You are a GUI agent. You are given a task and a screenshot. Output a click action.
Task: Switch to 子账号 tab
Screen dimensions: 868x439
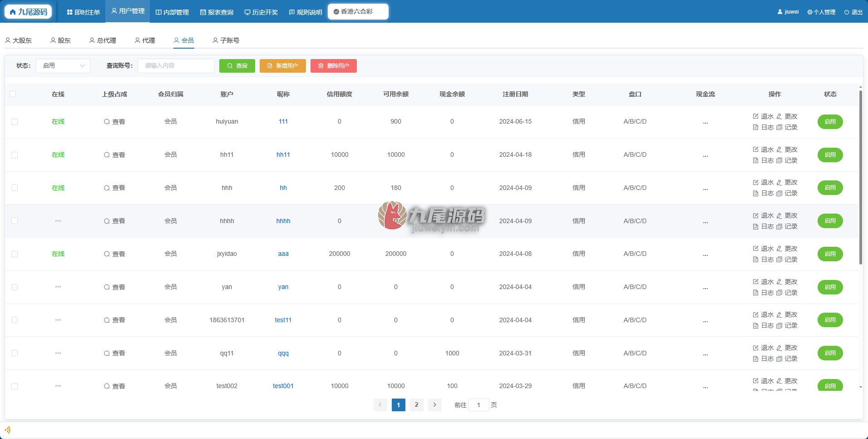click(226, 40)
